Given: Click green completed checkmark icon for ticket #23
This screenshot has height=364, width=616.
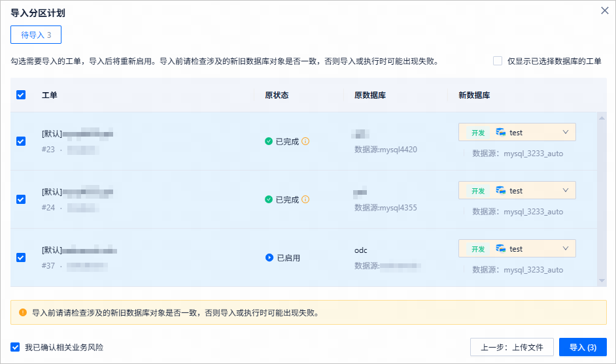Looking at the screenshot, I should [x=269, y=141].
